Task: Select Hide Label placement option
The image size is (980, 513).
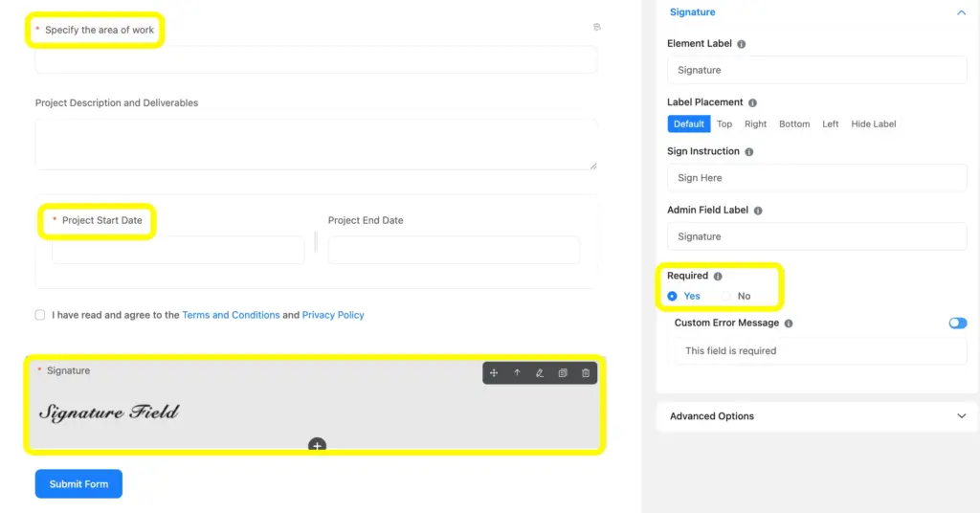Action: pyautogui.click(x=873, y=123)
